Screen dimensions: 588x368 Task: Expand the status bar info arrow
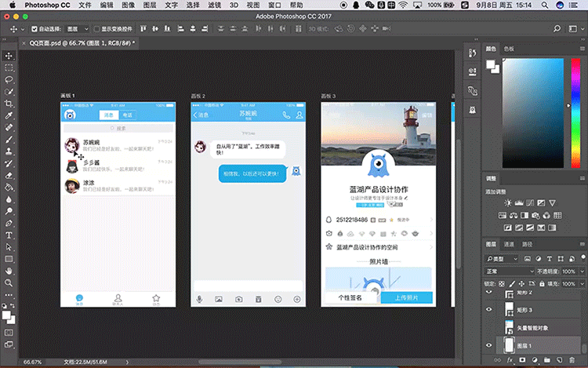(127, 362)
